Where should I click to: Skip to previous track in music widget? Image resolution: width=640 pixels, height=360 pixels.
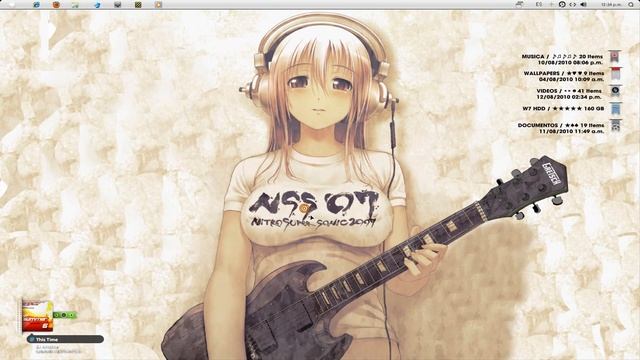click(x=57, y=315)
